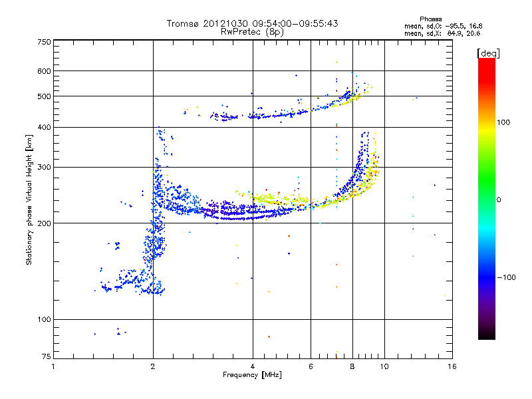532x399 pixels.
Task: Click the 'mean, sd,X: 84.9, 20.6' text
Action: point(442,33)
